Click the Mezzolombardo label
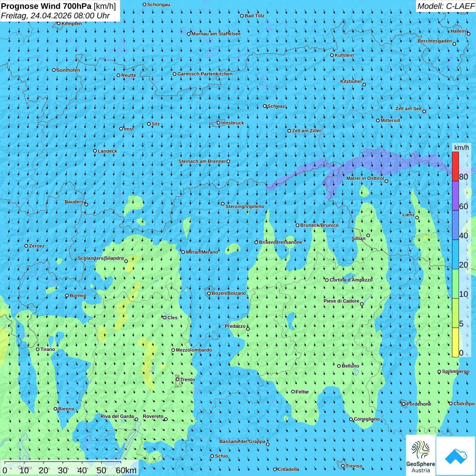The width and height of the screenshot is (476, 476). pos(194,350)
